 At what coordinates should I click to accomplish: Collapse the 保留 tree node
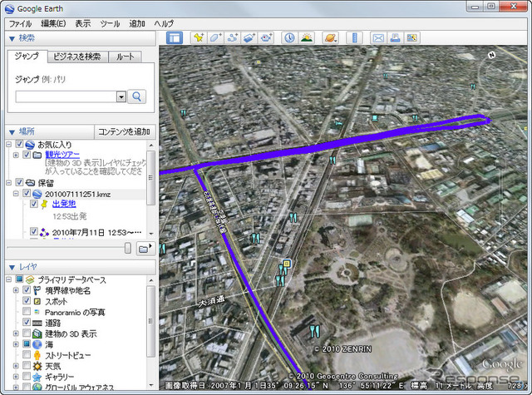[9, 183]
